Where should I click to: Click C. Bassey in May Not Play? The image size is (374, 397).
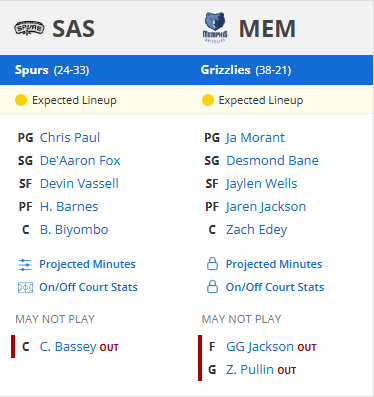coord(68,347)
